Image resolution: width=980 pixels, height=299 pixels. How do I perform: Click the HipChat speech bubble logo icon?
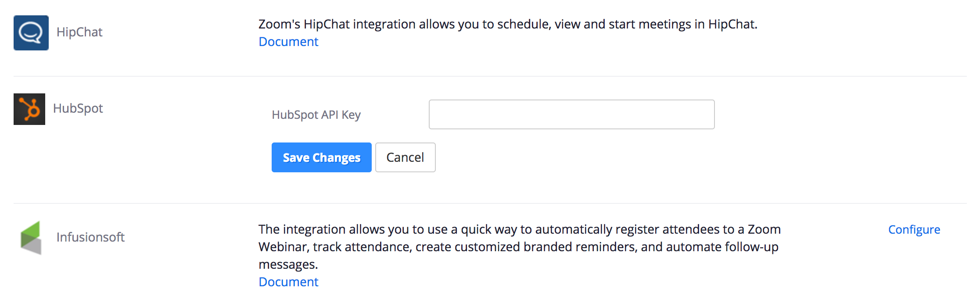coord(31,32)
